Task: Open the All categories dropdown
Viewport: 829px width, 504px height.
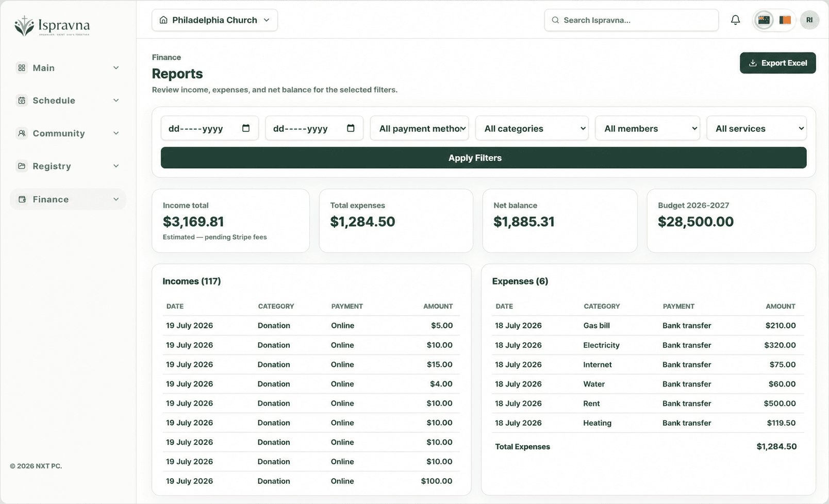Action: pos(532,128)
